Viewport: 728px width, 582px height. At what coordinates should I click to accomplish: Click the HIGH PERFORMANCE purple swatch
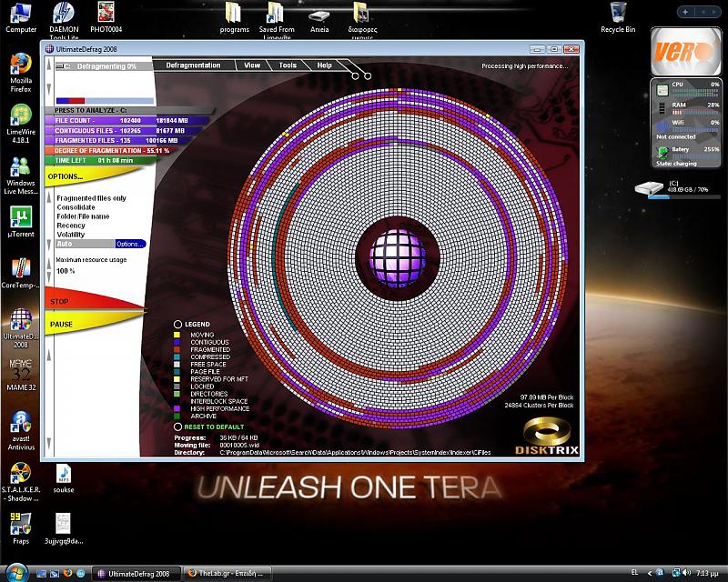(177, 409)
